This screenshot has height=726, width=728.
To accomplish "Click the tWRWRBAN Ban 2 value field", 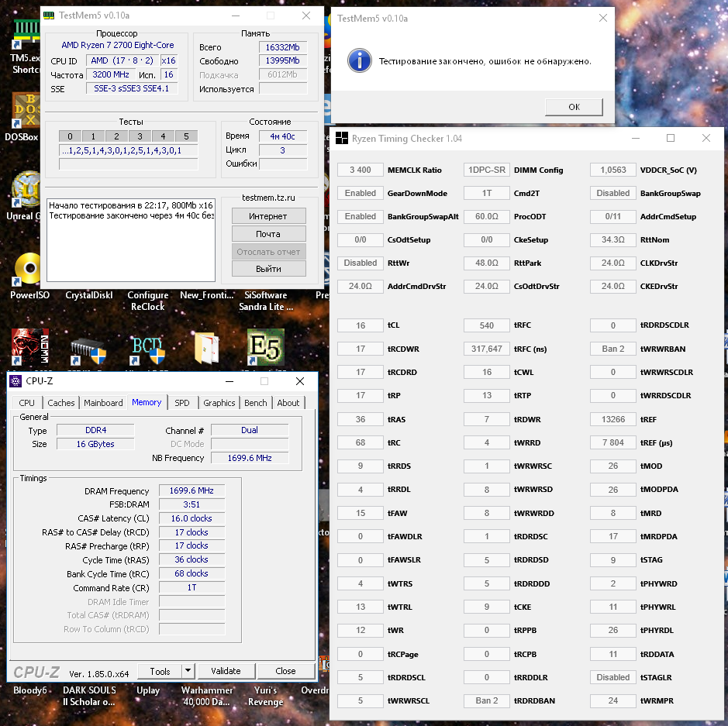I will pyautogui.click(x=612, y=349).
